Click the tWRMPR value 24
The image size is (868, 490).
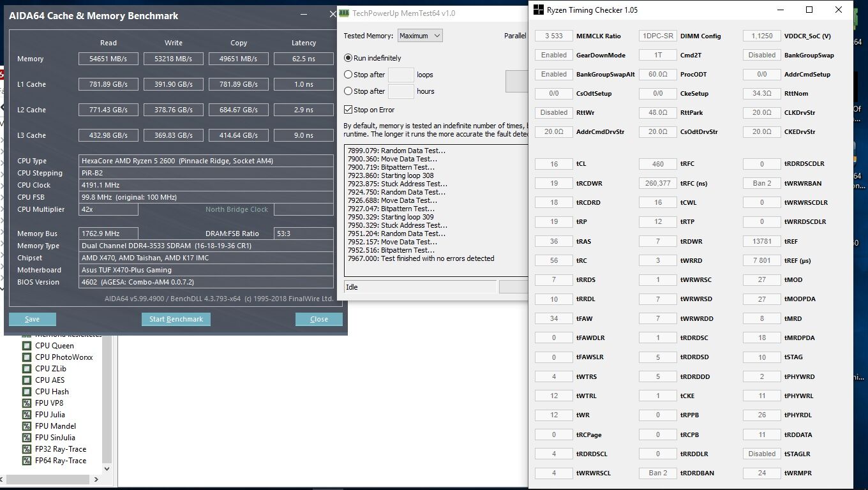(x=762, y=473)
